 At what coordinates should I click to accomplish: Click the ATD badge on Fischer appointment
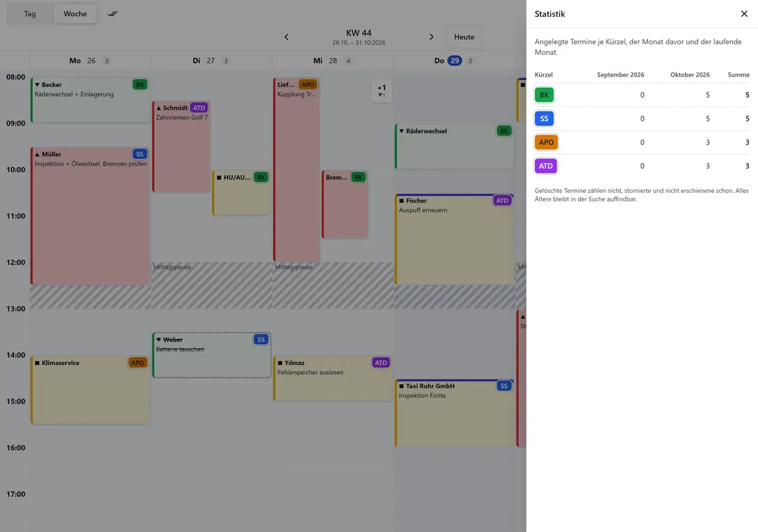[x=503, y=201]
